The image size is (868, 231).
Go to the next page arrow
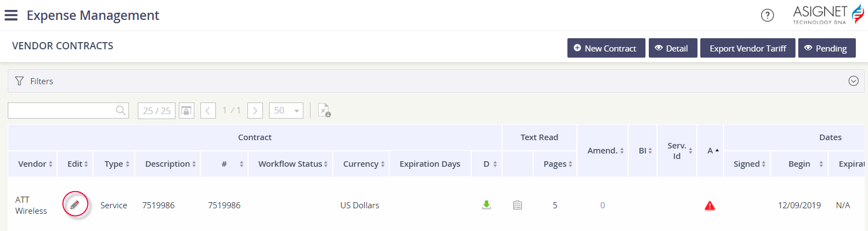click(255, 111)
